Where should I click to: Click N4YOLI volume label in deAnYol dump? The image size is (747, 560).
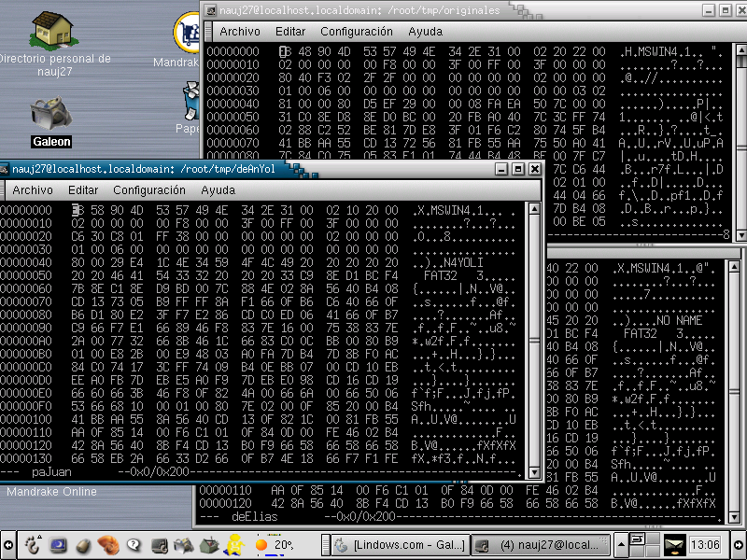(x=462, y=262)
